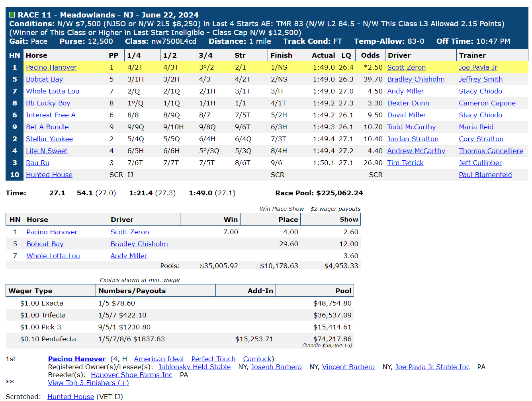Viewport: 532px width, 401px height.
Task: Select the '$48,754.80' Exacta pool amount
Action: [332, 303]
